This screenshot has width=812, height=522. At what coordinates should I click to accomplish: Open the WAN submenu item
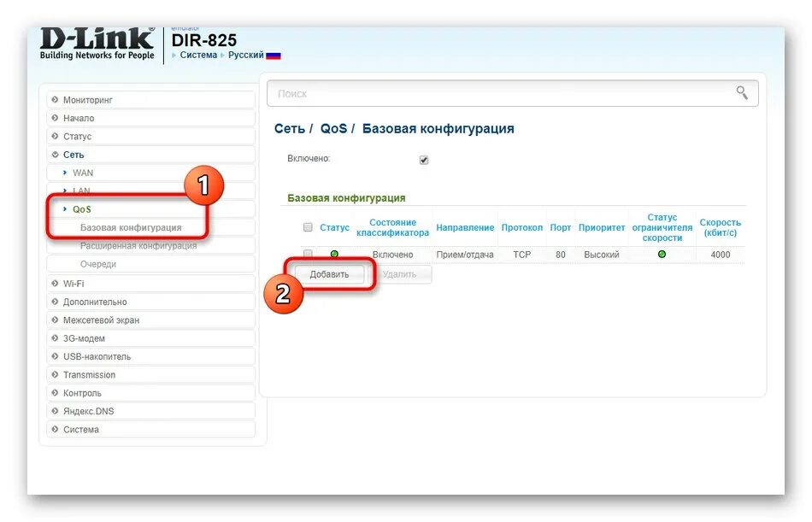(x=150, y=173)
